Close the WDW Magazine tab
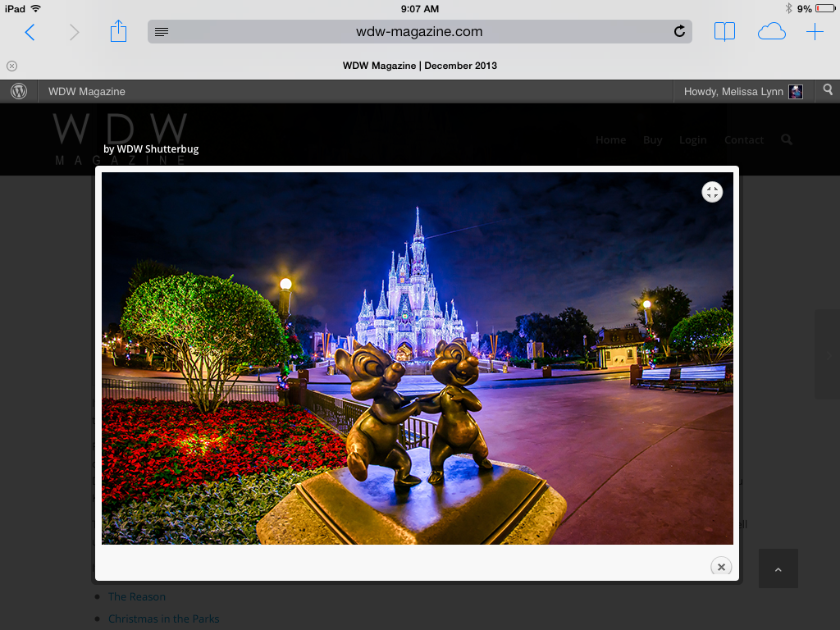 pos(11,66)
